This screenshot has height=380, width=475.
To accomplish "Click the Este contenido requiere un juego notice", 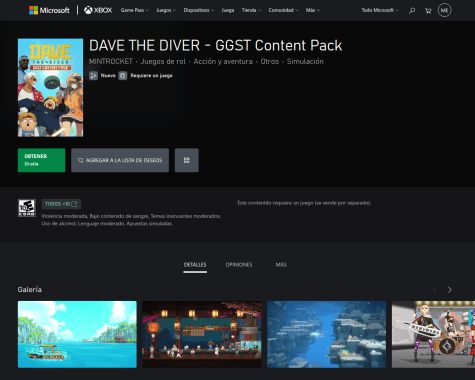I will tap(304, 203).
